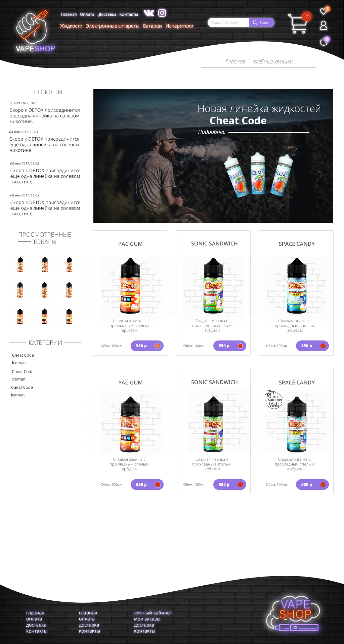This screenshot has width=344, height=644.
Task: Select the Испарители menu item
Action: click(179, 26)
